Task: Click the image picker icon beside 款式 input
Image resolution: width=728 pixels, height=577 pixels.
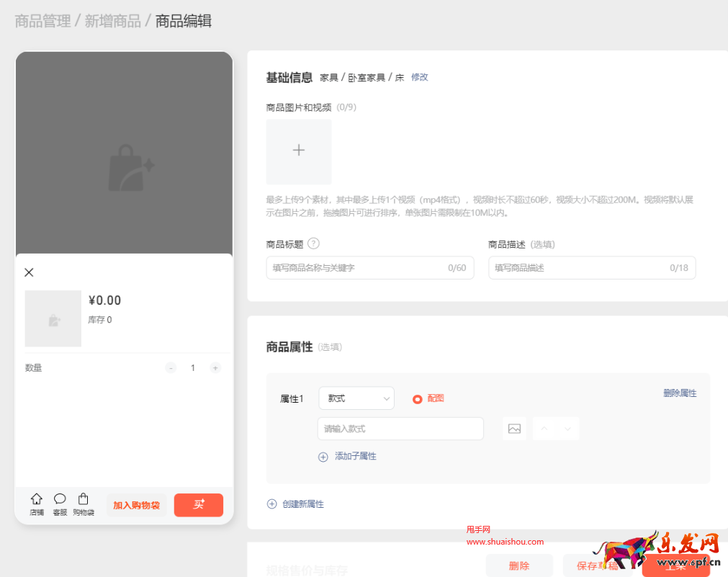Action: pyautogui.click(x=514, y=428)
